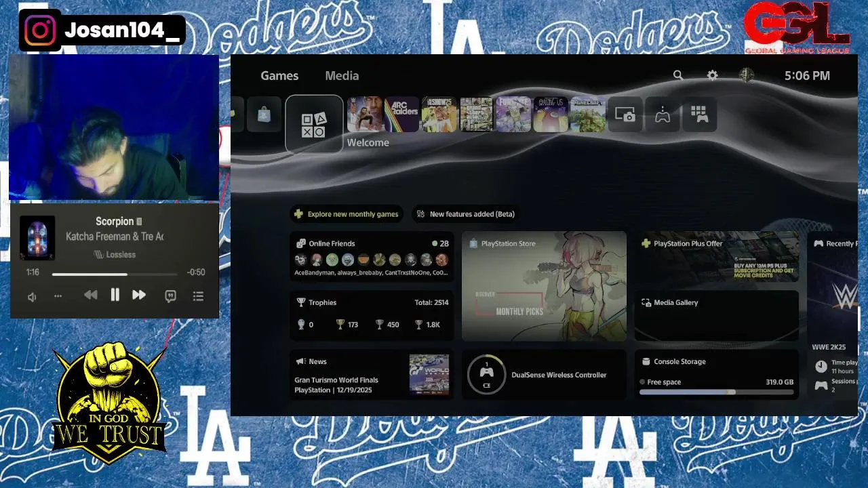Viewport: 868px width, 488px height.
Task: Click the 5:06 PM clock
Action: (x=807, y=76)
